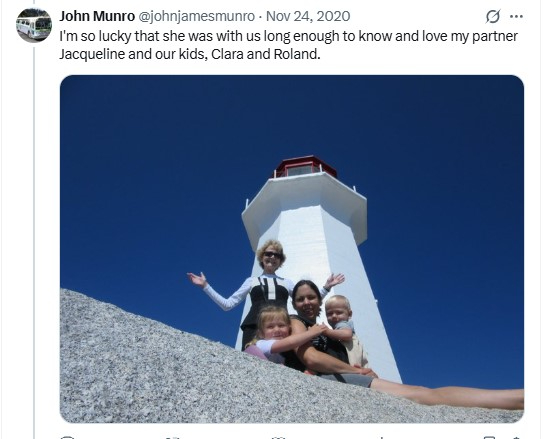
Task: Open the John Munro display name link
Action: tap(97, 16)
